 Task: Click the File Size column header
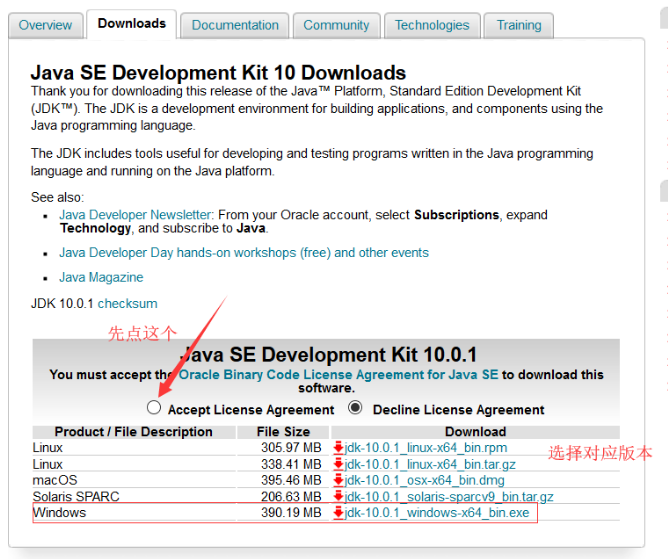[x=283, y=432]
